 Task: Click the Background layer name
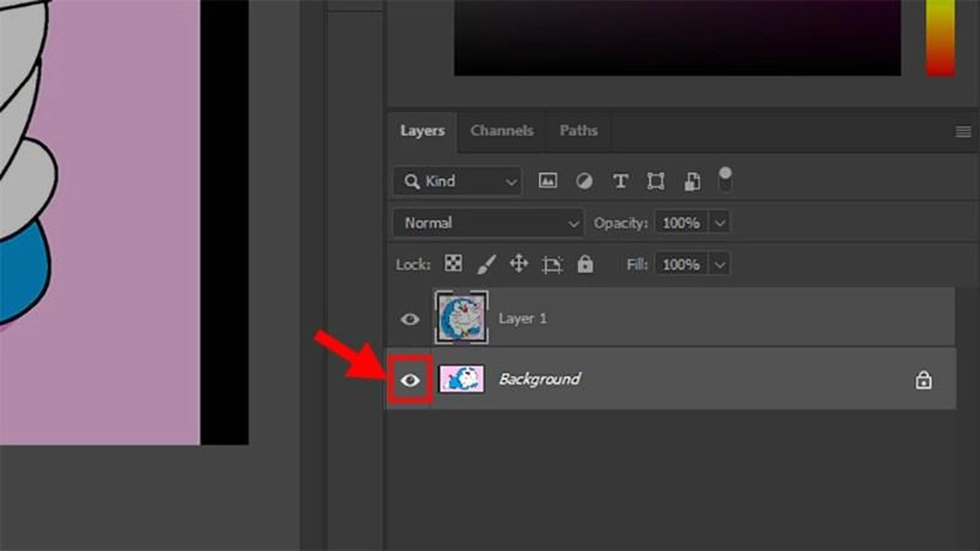pyautogui.click(x=540, y=379)
